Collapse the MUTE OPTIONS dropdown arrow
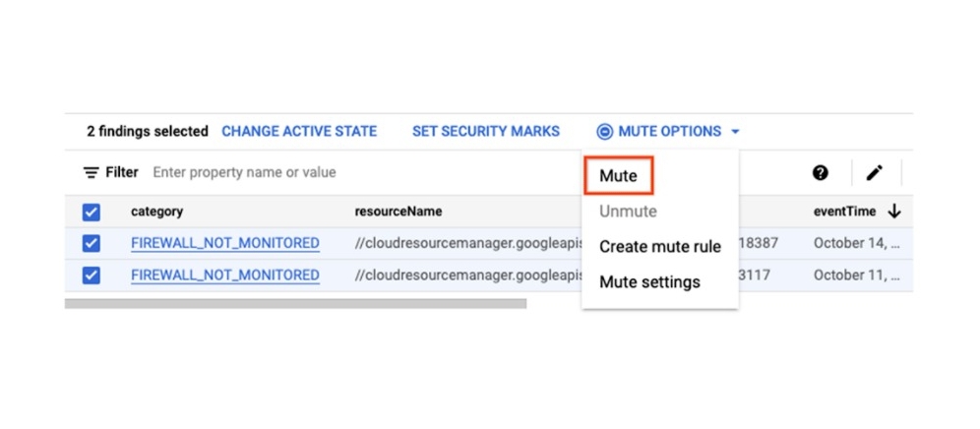This screenshot has height=429, width=980. pyautogui.click(x=735, y=132)
